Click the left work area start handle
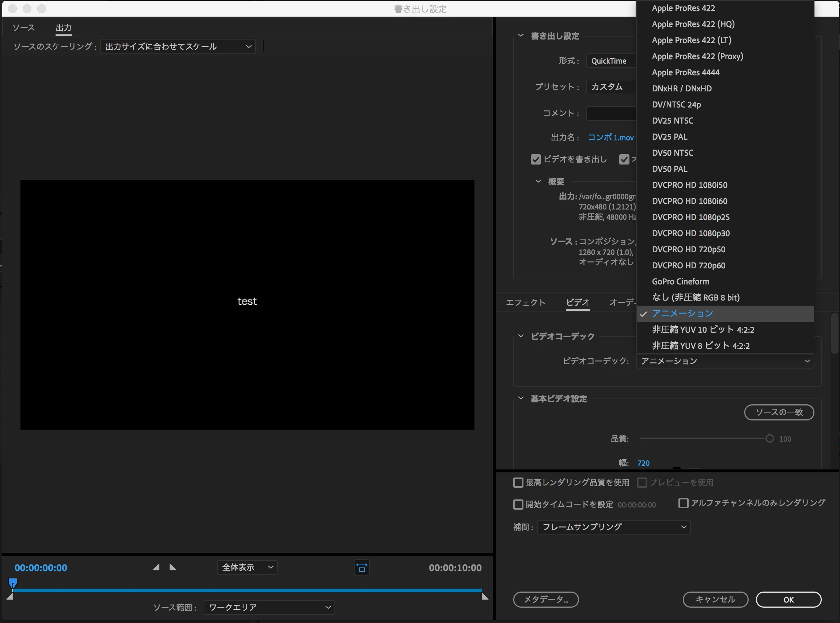840x623 pixels. coord(10,597)
